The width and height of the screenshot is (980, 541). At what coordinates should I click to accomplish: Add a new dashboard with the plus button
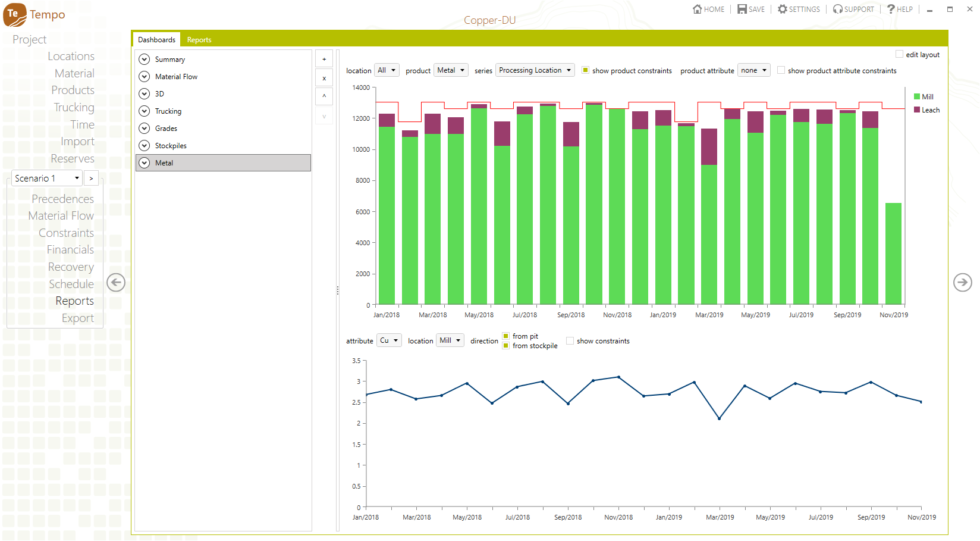pyautogui.click(x=324, y=59)
